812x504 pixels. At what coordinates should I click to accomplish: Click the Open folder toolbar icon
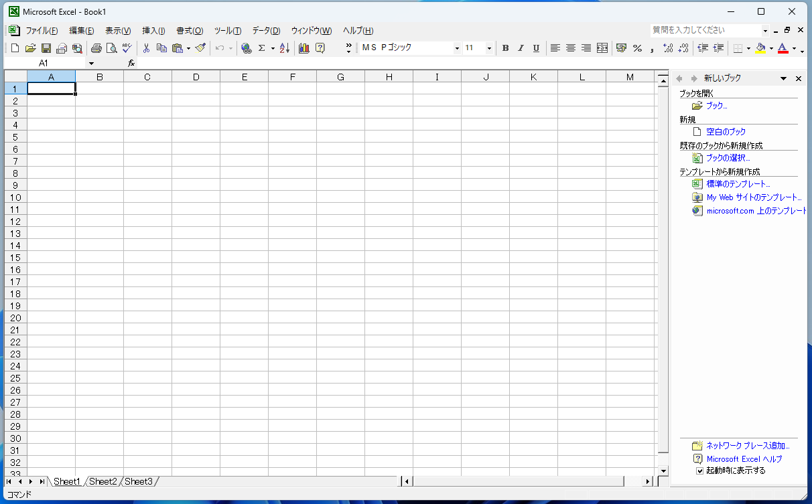point(30,48)
